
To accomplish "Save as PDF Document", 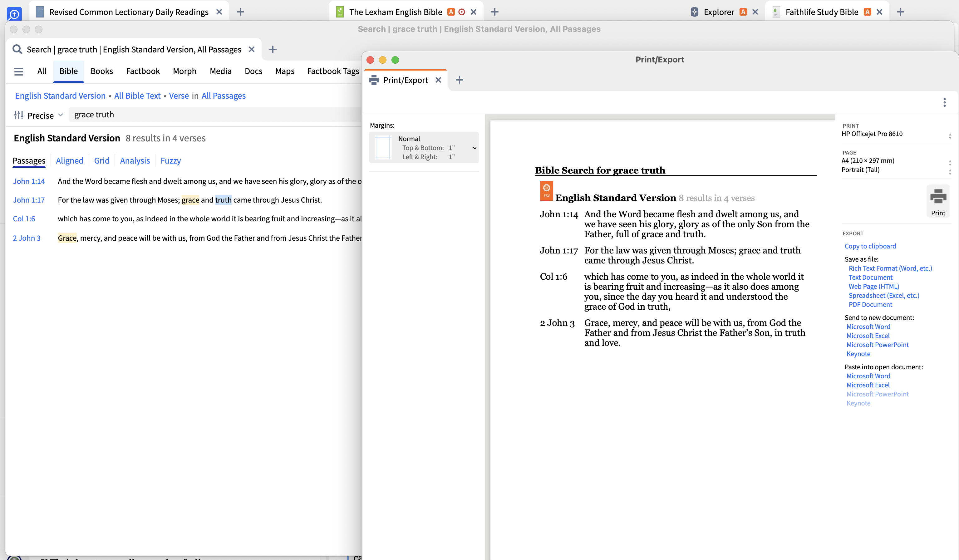I will [870, 304].
